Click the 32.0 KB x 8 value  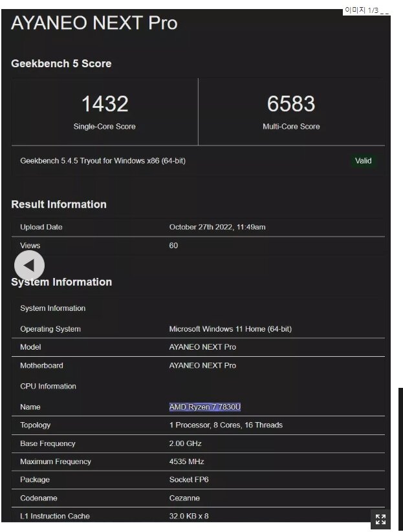pyautogui.click(x=189, y=516)
